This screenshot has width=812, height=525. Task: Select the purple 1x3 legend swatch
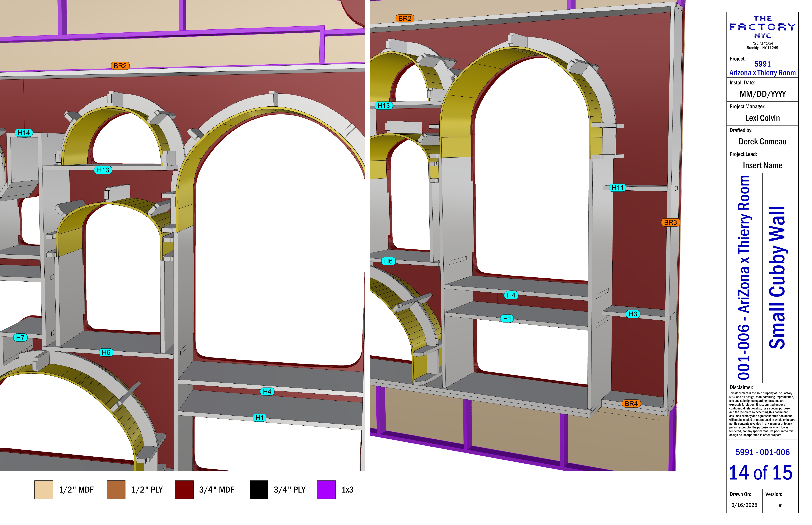(x=326, y=490)
